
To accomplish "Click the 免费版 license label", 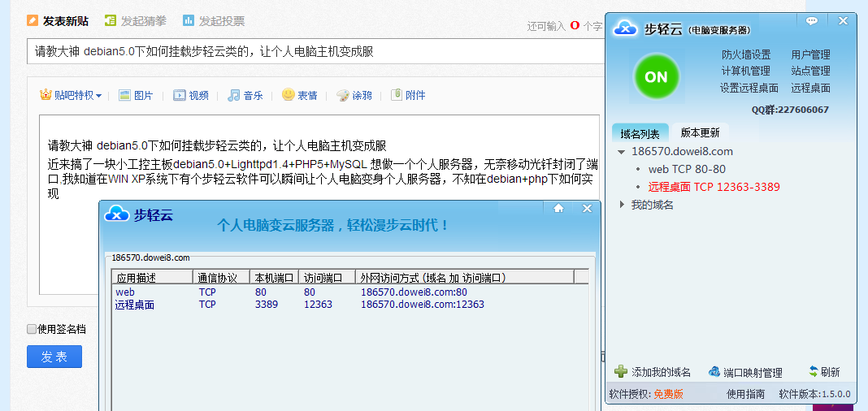I will [x=668, y=395].
